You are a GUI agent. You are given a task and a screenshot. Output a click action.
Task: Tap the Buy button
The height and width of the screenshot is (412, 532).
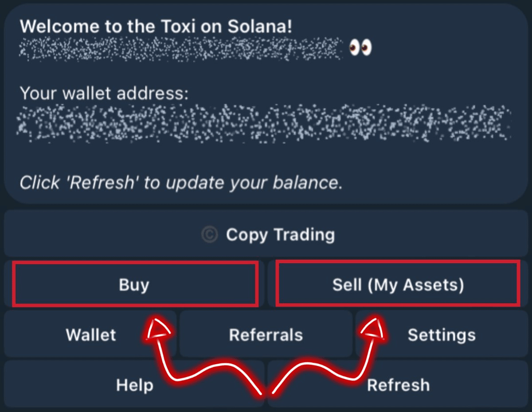tap(135, 284)
